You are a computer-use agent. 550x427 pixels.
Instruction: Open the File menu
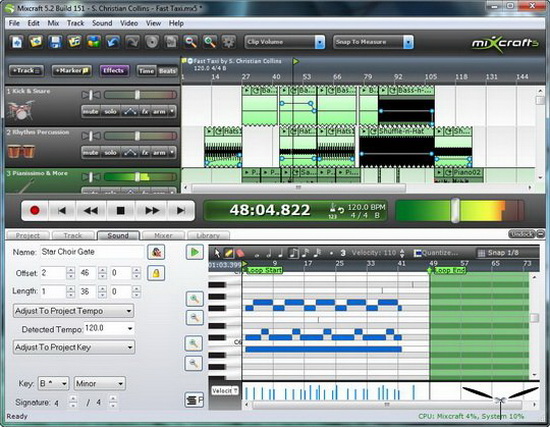coord(14,23)
